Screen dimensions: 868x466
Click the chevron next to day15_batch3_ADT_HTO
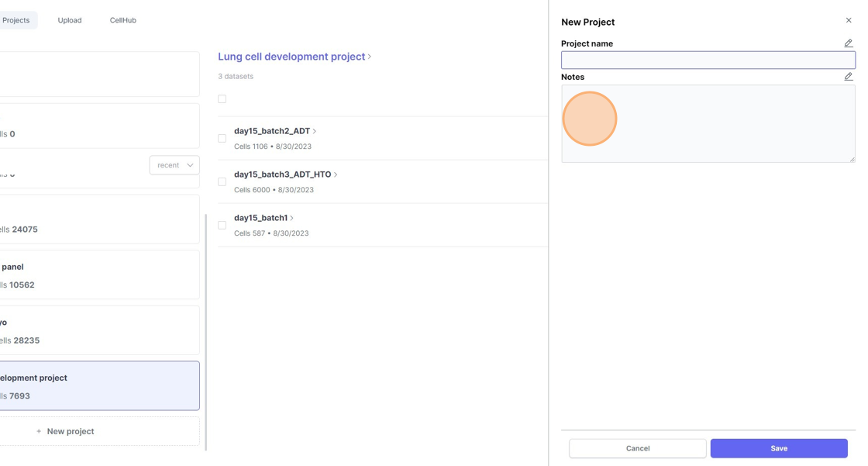click(336, 175)
